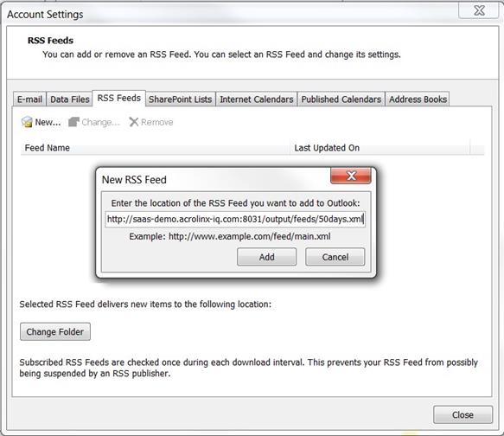Cancel the New RSS Feed dialog
The width and height of the screenshot is (504, 436).
(x=335, y=257)
